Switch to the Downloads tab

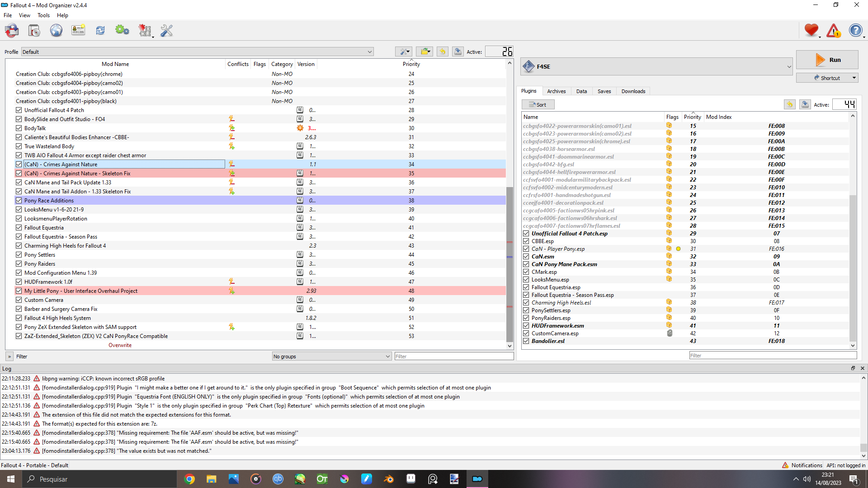point(633,91)
